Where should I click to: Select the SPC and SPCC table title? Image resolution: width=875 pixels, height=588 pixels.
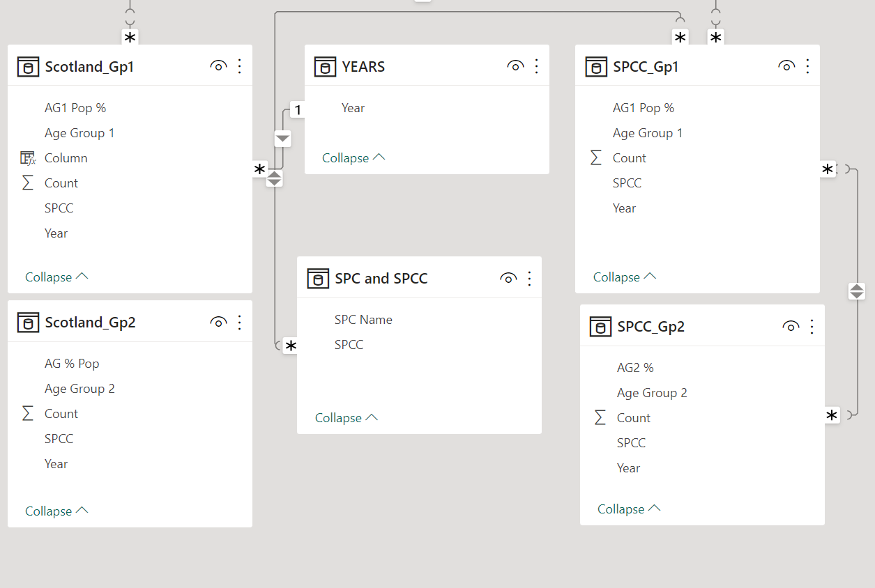tap(381, 279)
